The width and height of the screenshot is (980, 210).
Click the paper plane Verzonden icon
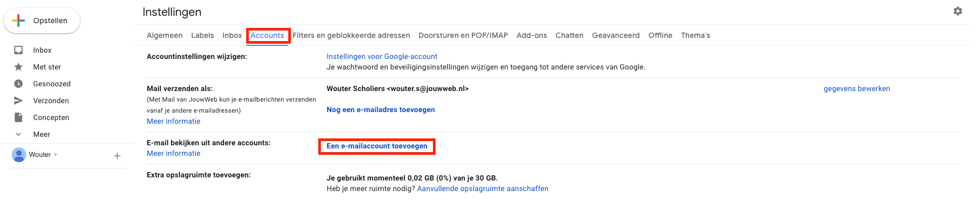[18, 101]
